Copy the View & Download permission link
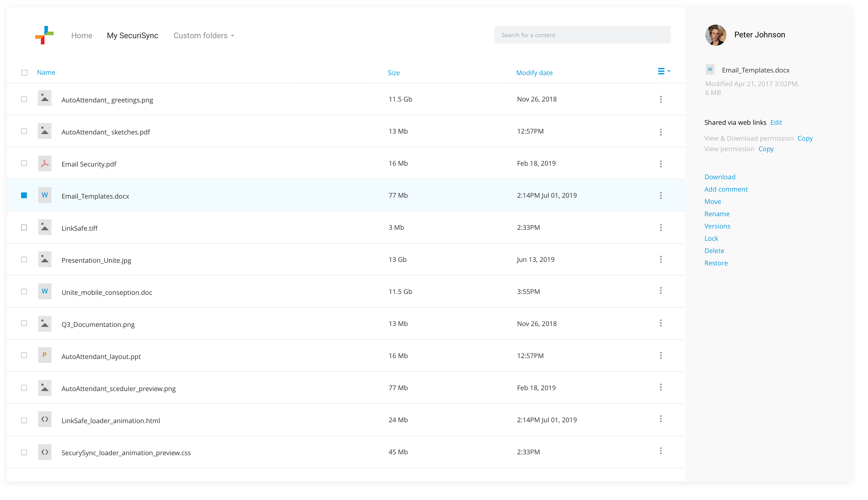Image resolution: width=868 pixels, height=500 pixels. (805, 138)
